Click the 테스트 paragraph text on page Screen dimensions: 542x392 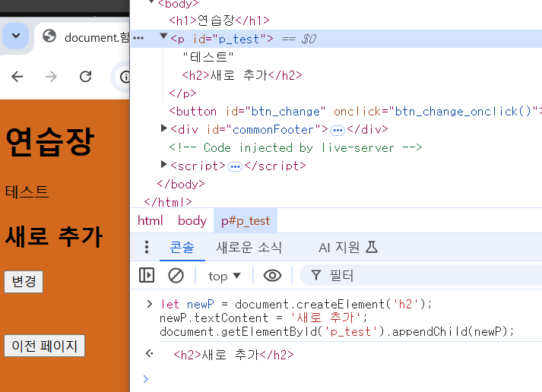[27, 191]
